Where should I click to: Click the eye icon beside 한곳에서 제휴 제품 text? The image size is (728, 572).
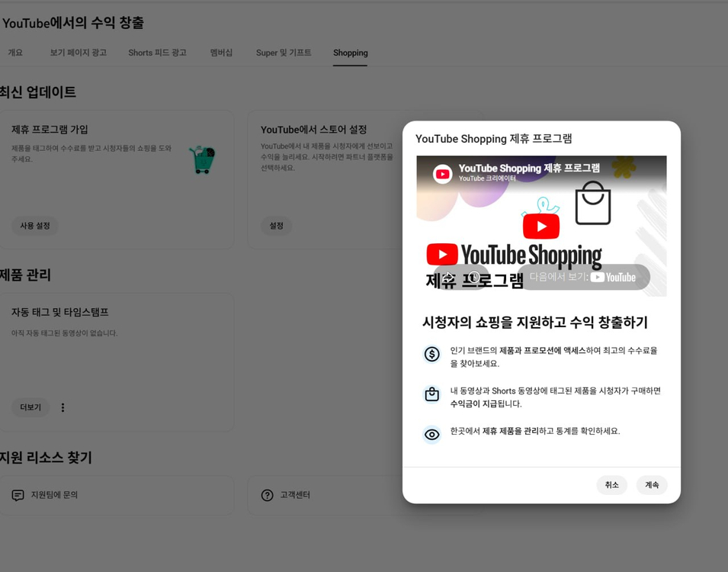[x=431, y=435]
